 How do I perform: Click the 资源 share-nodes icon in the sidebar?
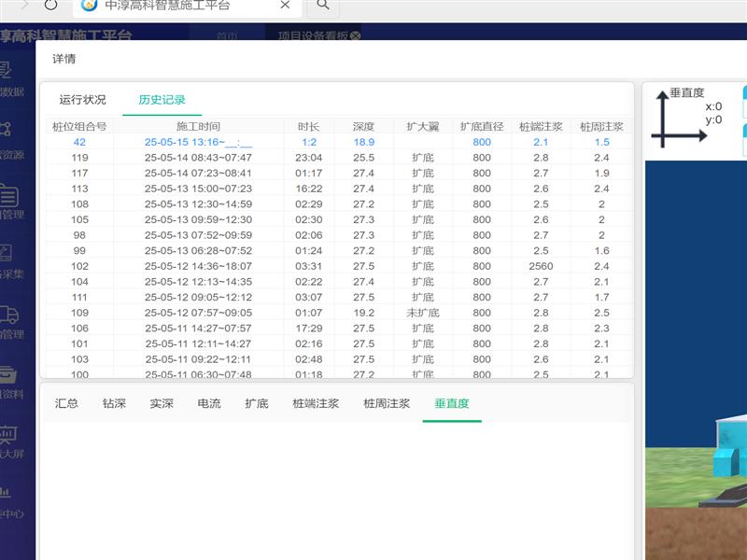tap(6, 129)
